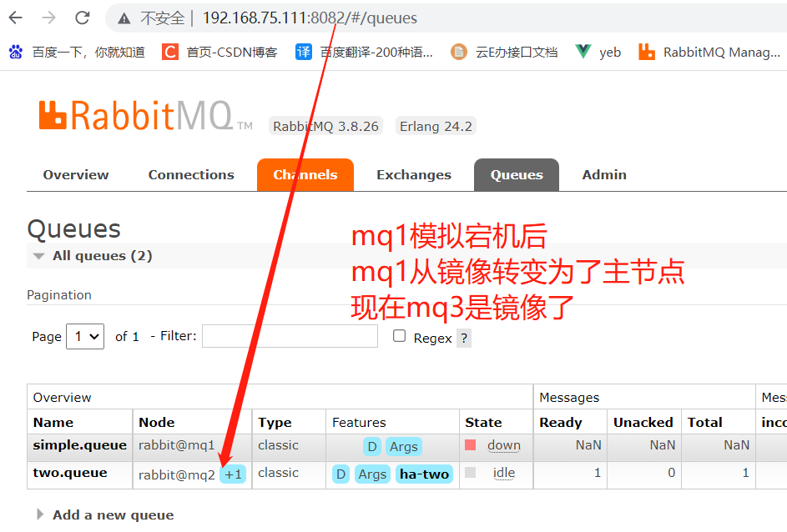The width and height of the screenshot is (787, 532).
Task: Open the Page number dropdown
Action: click(x=85, y=336)
